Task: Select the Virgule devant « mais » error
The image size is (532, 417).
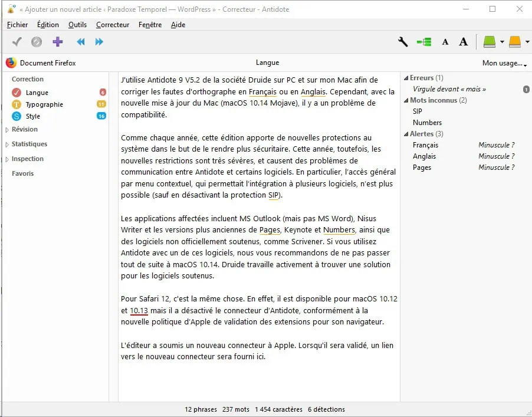Action: pyautogui.click(x=449, y=89)
